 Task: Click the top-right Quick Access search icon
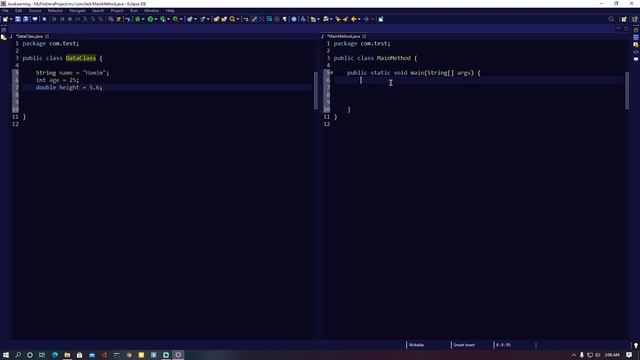point(611,19)
